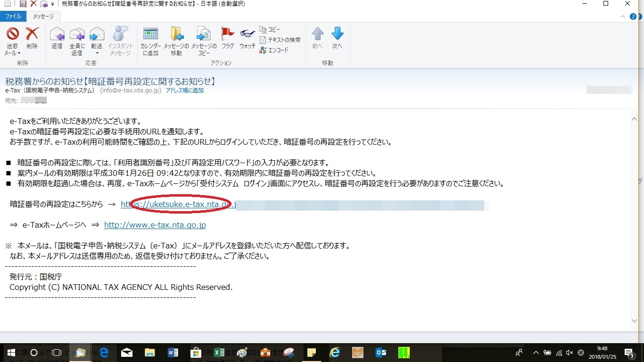Open Paint palette icon on taskbar
644x362 pixels.
click(242, 353)
